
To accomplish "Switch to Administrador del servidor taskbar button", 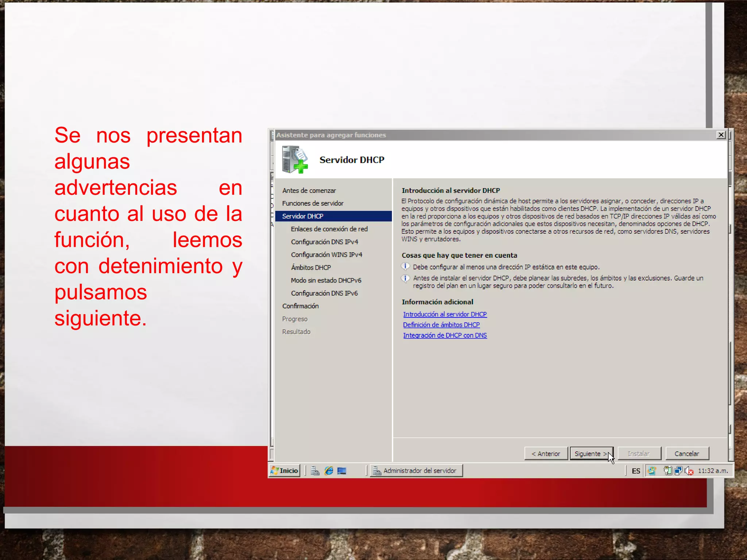I will click(x=416, y=471).
